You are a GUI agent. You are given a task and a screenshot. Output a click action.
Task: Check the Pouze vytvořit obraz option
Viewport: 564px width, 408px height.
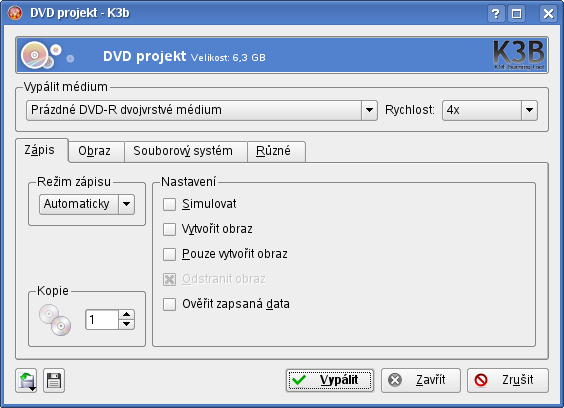[169, 254]
